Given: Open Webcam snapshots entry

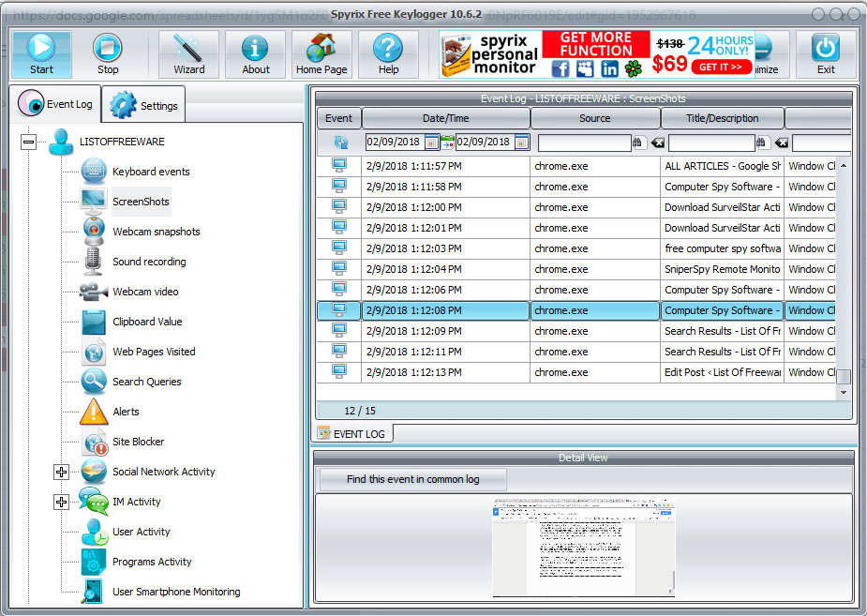Looking at the screenshot, I should (157, 232).
